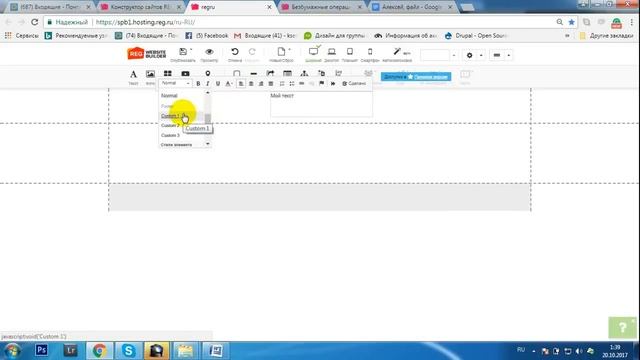
Task: Toggle bold formatting
Action: point(198,84)
